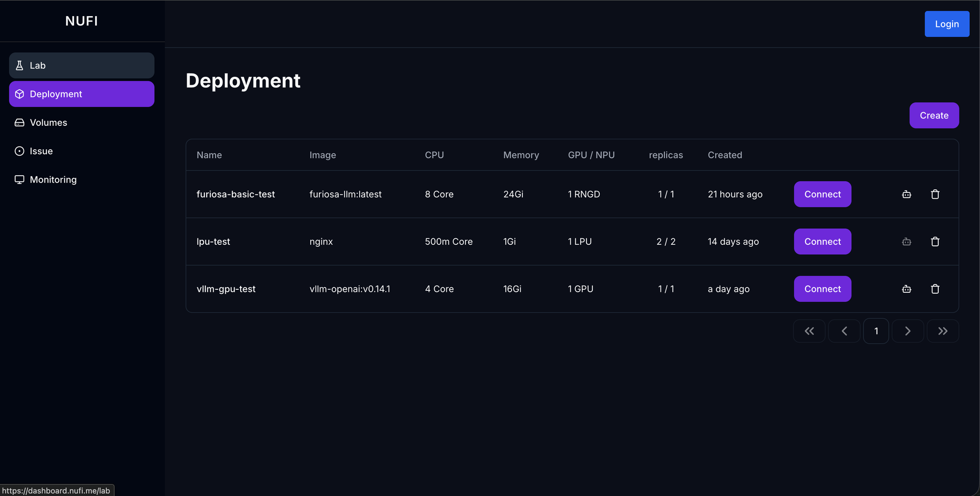Click the Create button

[934, 115]
